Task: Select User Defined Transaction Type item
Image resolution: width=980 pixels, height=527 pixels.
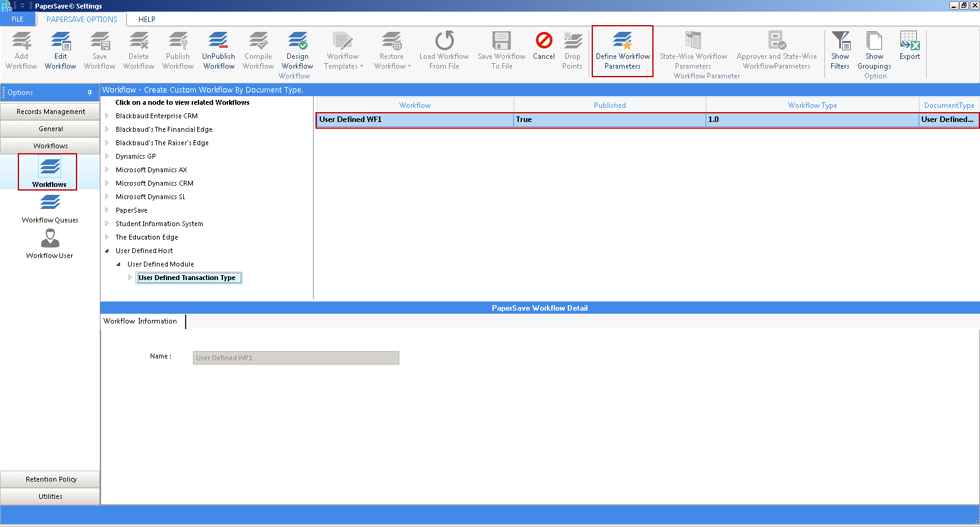Action: point(189,278)
